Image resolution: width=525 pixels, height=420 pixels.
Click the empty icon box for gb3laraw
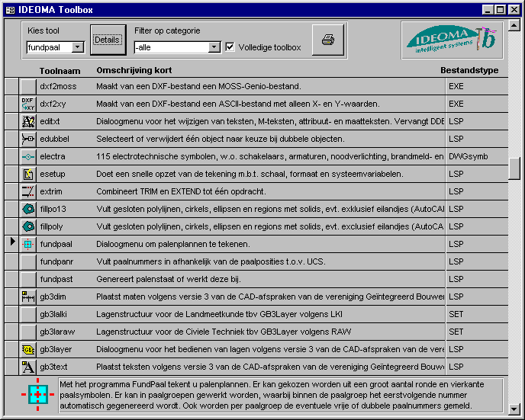[x=28, y=332]
